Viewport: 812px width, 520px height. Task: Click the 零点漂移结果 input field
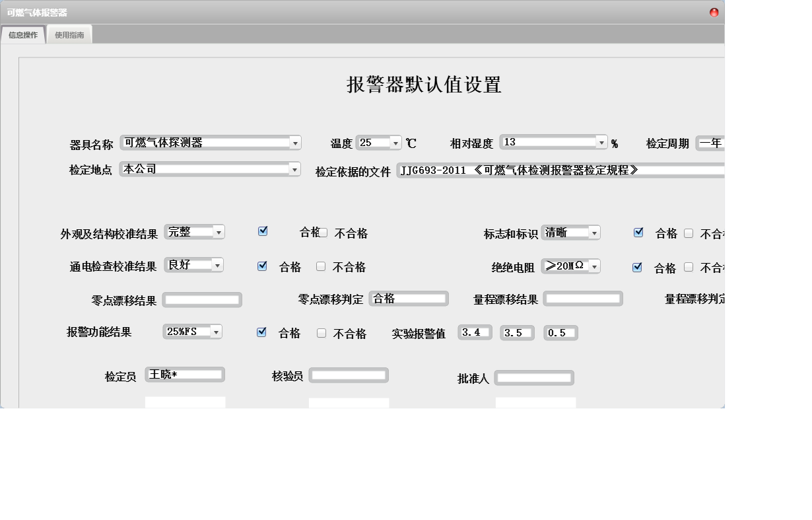(202, 299)
